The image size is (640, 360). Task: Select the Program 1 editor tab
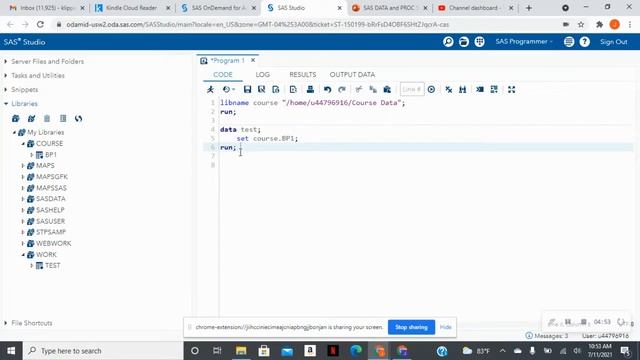228,60
